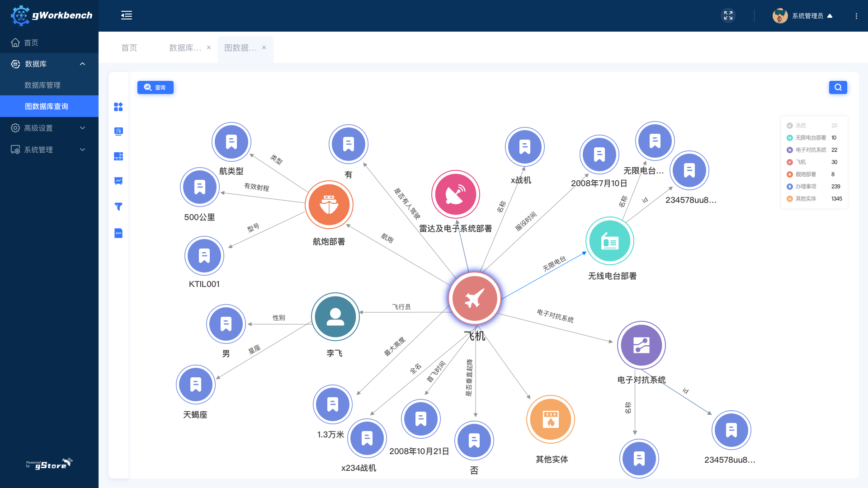This screenshot has height=488, width=868.
Task: Close the 数据库 tab
Action: 209,47
